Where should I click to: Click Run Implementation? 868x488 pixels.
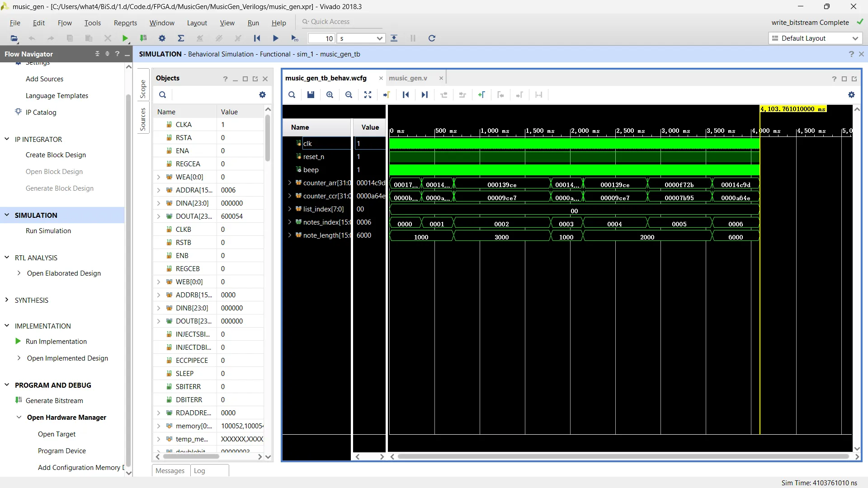(x=56, y=341)
